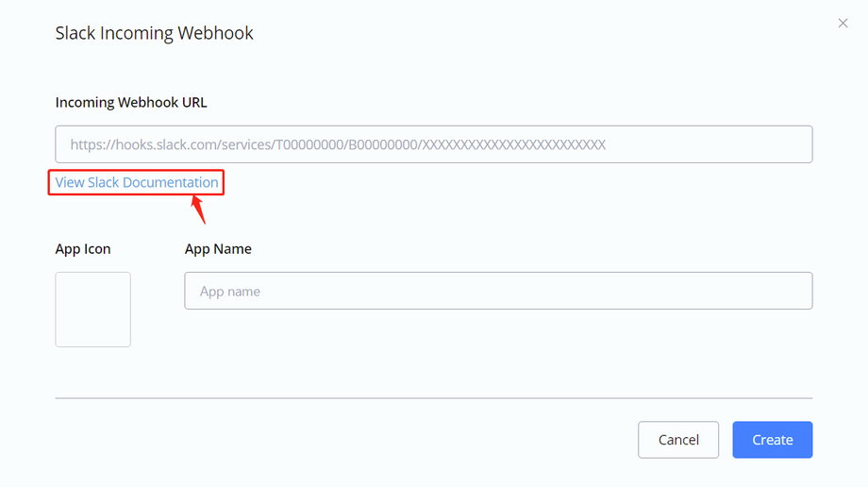Image resolution: width=868 pixels, height=487 pixels.
Task: Open the View Slack Documentation link
Action: coord(136,182)
